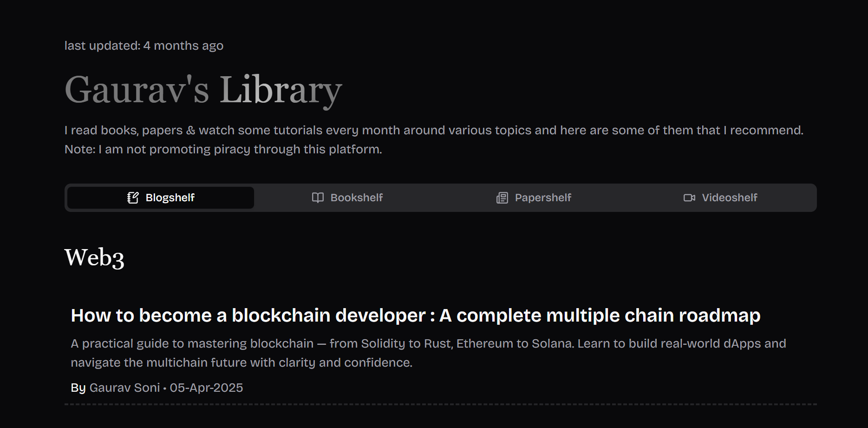Click the dashed divider below the post
The image size is (868, 428).
click(x=440, y=404)
